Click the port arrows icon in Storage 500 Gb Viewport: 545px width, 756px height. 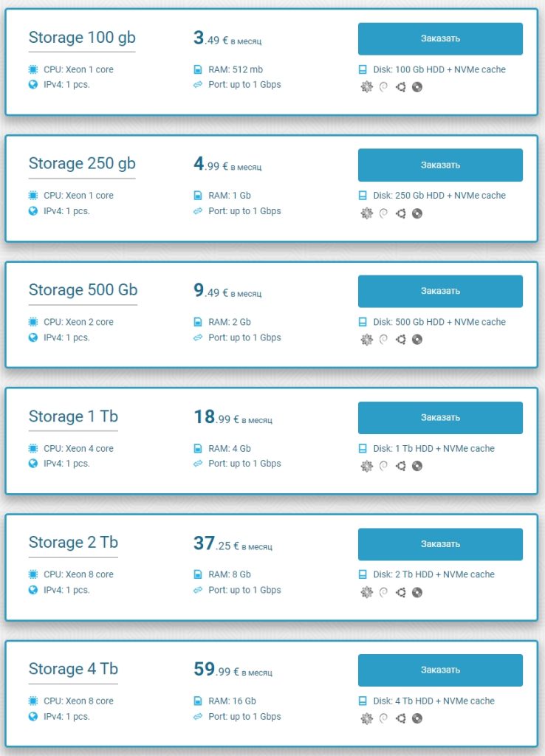tap(198, 337)
